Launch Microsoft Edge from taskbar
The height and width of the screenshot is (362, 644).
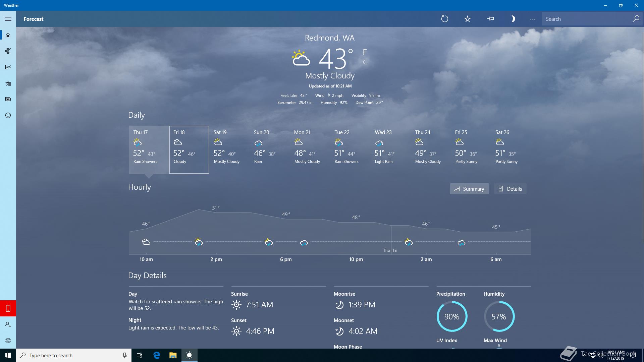[x=157, y=355]
